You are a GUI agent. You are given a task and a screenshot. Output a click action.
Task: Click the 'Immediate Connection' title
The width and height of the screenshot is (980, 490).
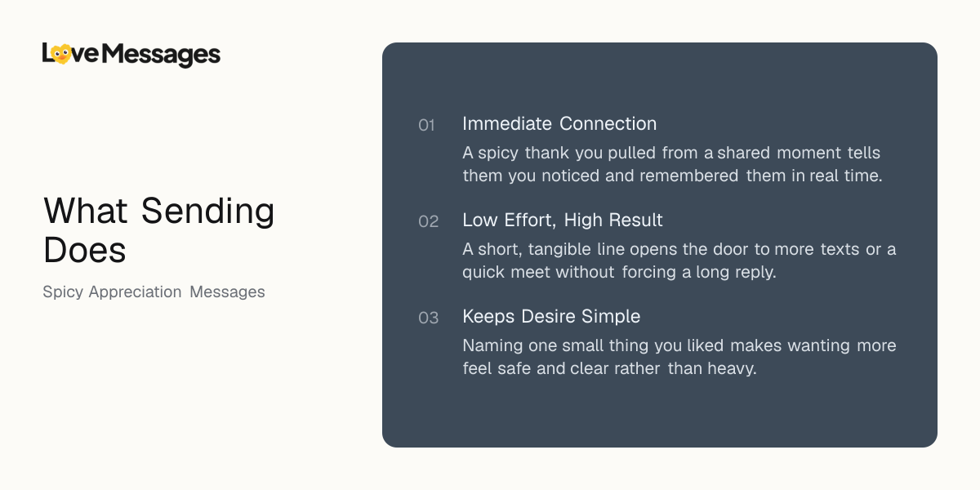pyautogui.click(x=559, y=123)
